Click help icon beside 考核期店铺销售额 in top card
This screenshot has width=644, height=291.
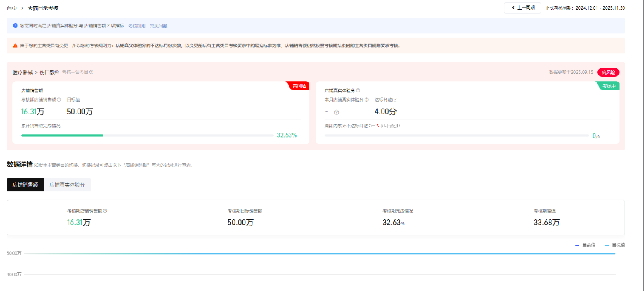pyautogui.click(x=59, y=99)
